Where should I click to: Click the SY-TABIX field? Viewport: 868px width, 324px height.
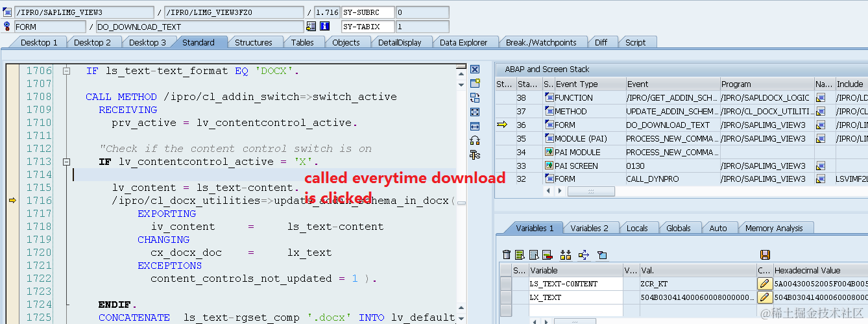coord(368,27)
